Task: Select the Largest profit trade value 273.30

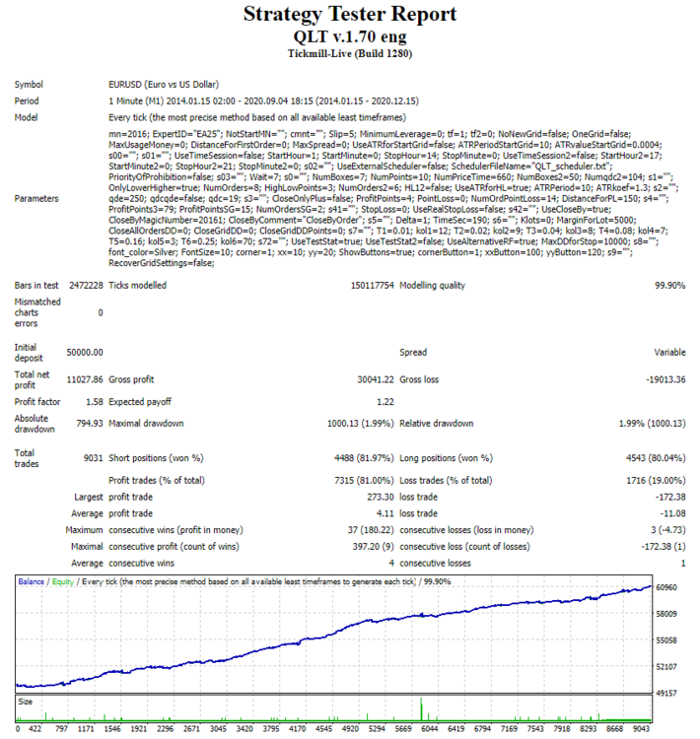Action: click(x=381, y=497)
